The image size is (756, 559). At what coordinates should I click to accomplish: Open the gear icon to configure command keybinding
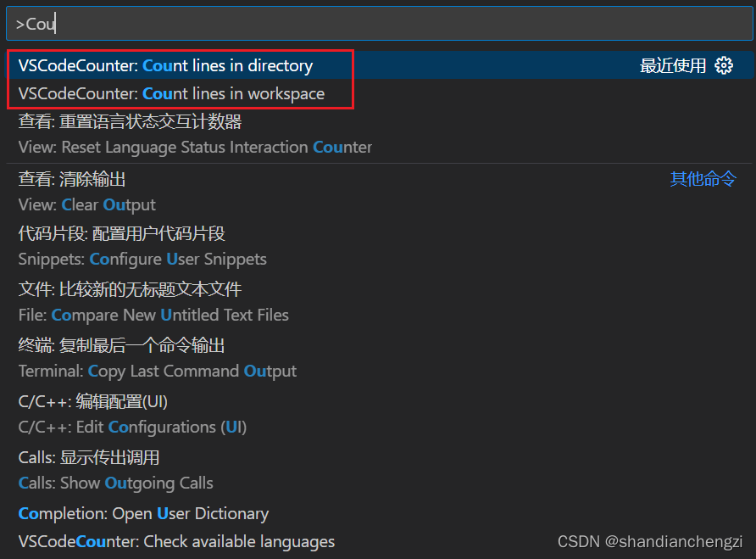pos(723,64)
